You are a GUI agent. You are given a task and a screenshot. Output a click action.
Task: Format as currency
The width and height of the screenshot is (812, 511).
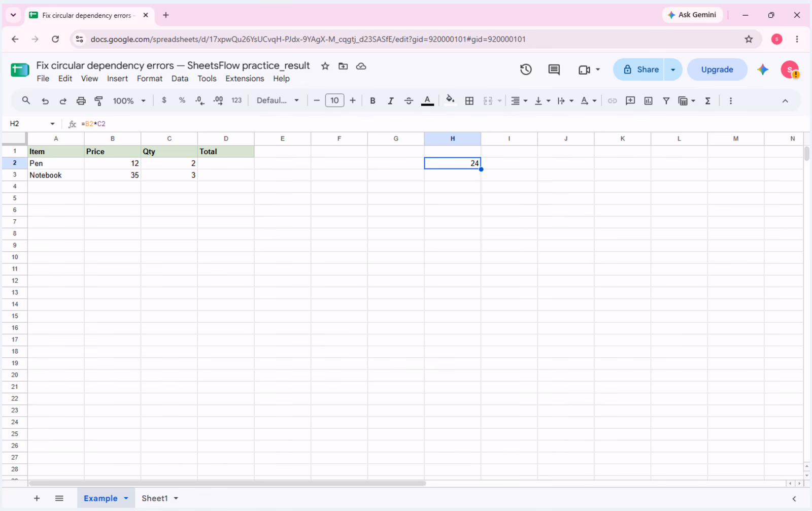point(164,100)
